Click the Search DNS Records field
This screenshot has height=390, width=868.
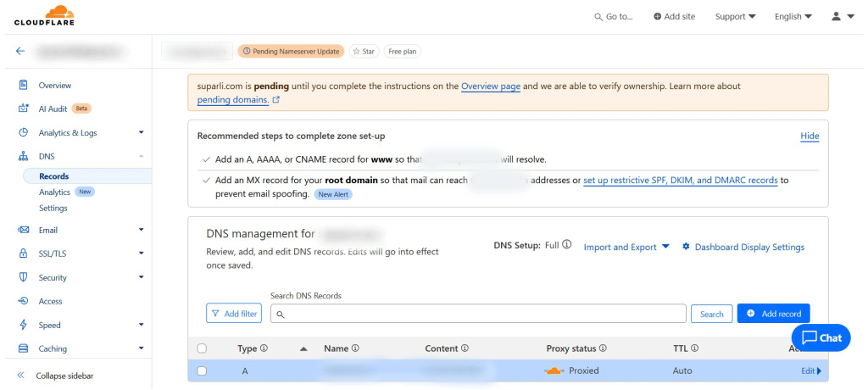pos(478,314)
